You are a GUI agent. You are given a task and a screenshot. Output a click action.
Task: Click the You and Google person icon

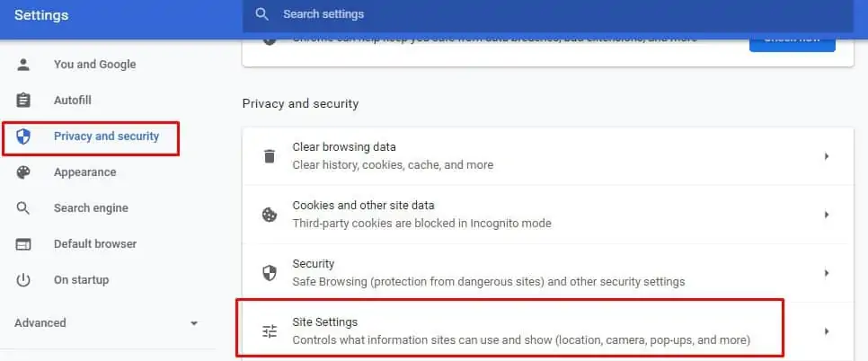tap(24, 65)
